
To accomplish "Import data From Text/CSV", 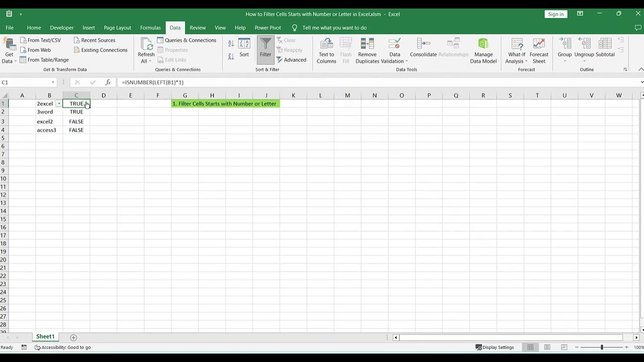I will [x=40, y=40].
